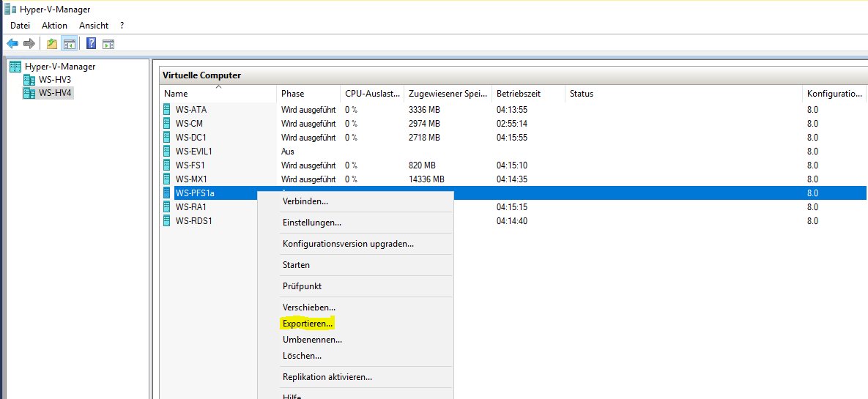Click the VM icon next to WS-PFS1a

(x=167, y=193)
